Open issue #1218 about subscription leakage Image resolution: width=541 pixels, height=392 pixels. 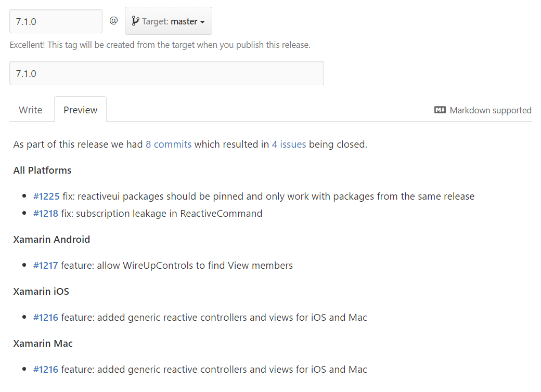[x=46, y=214]
